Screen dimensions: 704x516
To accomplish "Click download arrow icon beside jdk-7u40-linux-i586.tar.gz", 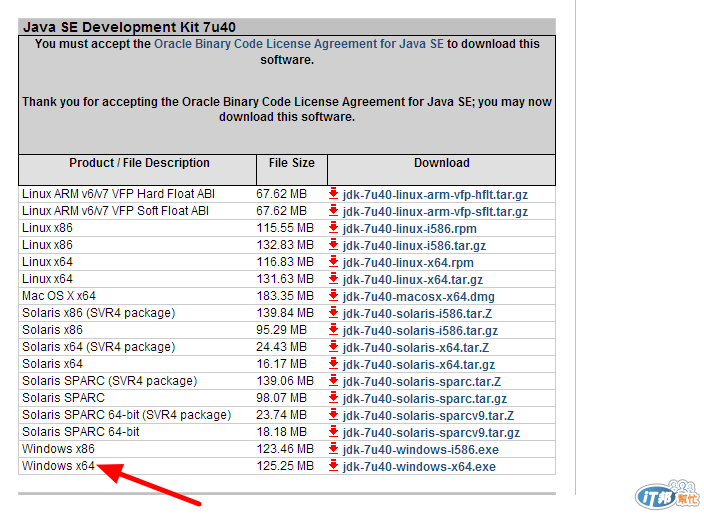I will tap(333, 245).
